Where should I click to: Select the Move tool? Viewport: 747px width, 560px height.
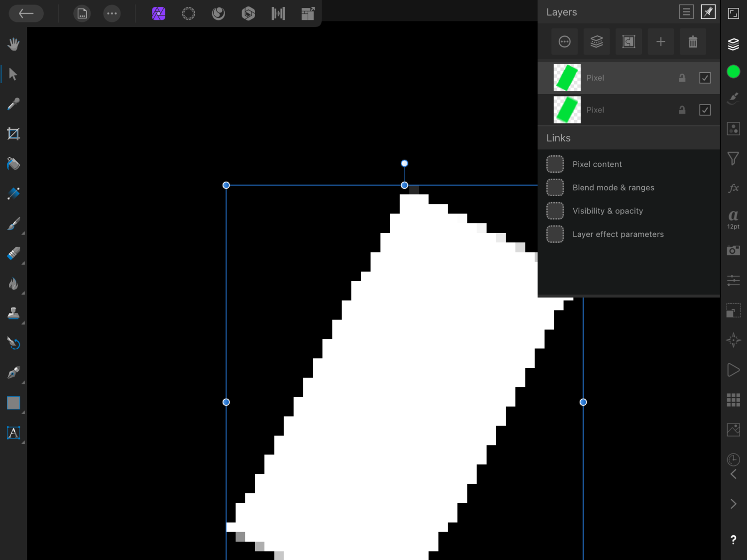[13, 74]
